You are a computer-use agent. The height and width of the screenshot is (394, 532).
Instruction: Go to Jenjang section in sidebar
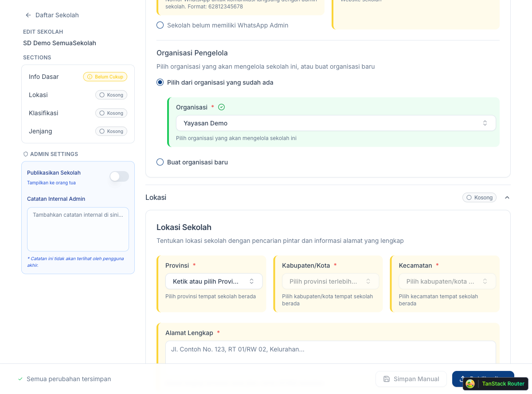coord(40,131)
